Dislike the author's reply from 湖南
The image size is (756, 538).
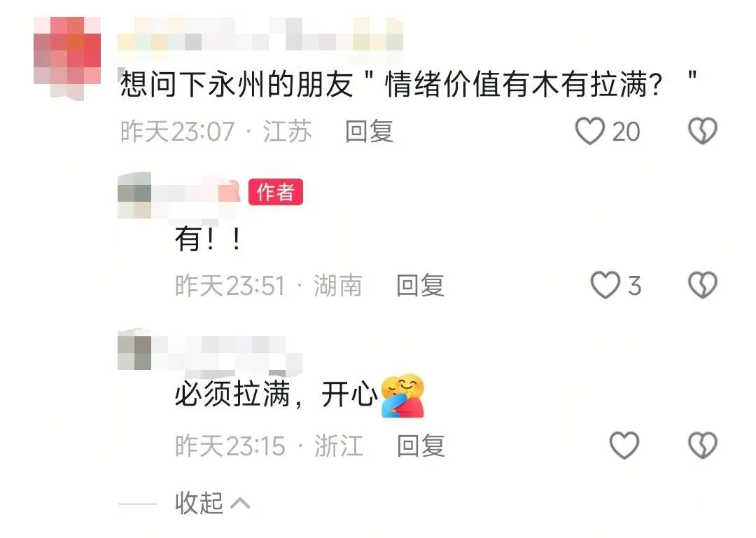(x=703, y=284)
